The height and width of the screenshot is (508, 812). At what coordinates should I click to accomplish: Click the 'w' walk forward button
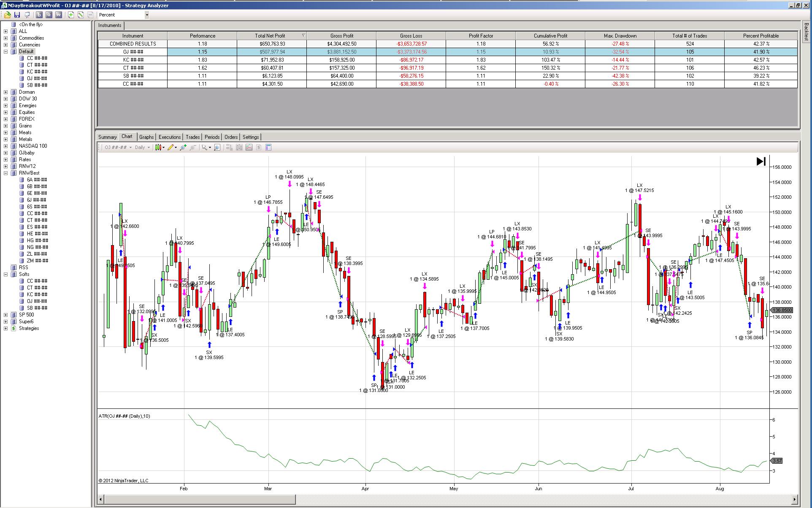pyautogui.click(x=58, y=15)
